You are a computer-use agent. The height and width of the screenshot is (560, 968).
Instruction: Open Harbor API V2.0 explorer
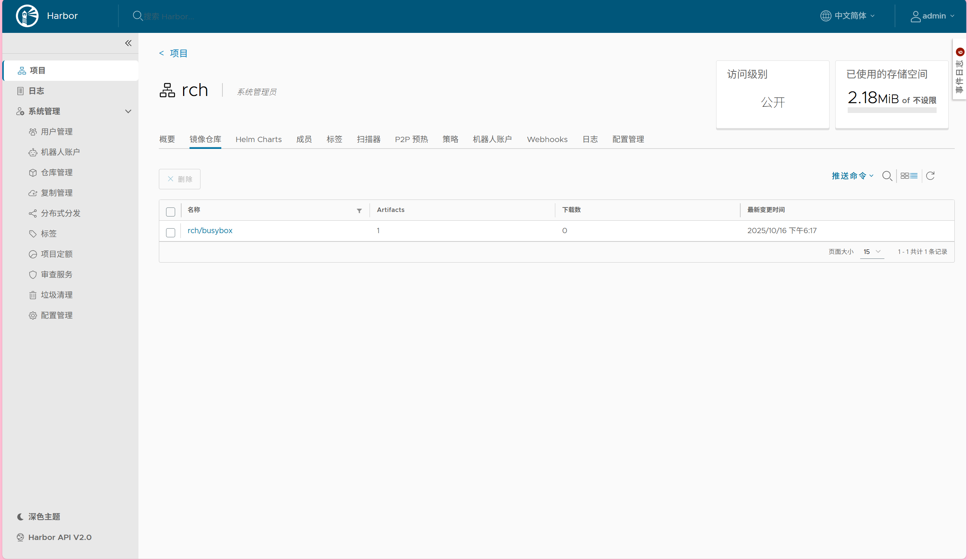59,537
